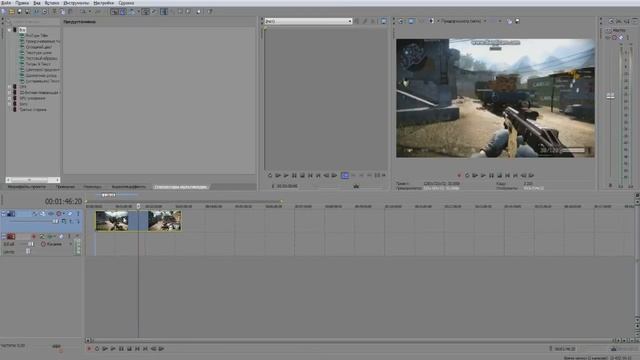Image resolution: width=640 pixels, height=360 pixels.
Task: Open the Вставка menu
Action: click(x=52, y=3)
